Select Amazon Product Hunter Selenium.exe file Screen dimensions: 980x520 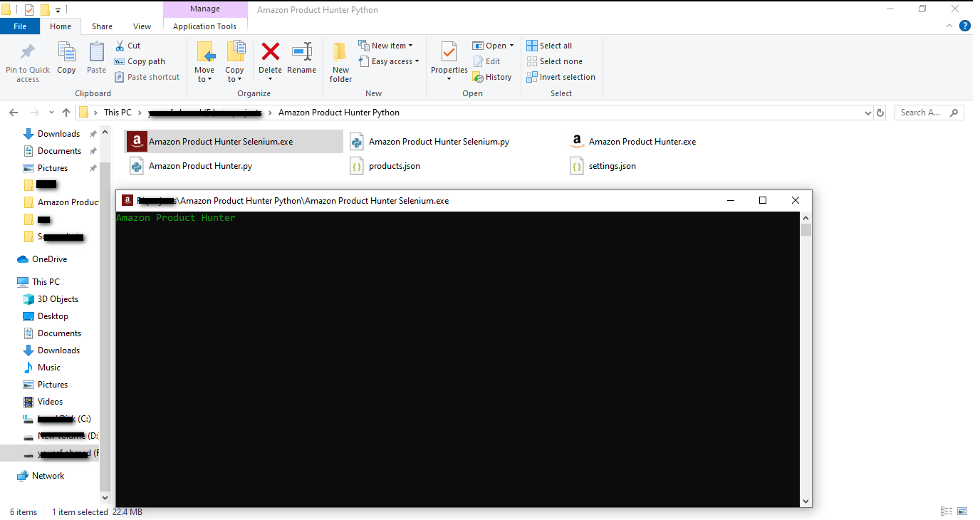(234, 142)
